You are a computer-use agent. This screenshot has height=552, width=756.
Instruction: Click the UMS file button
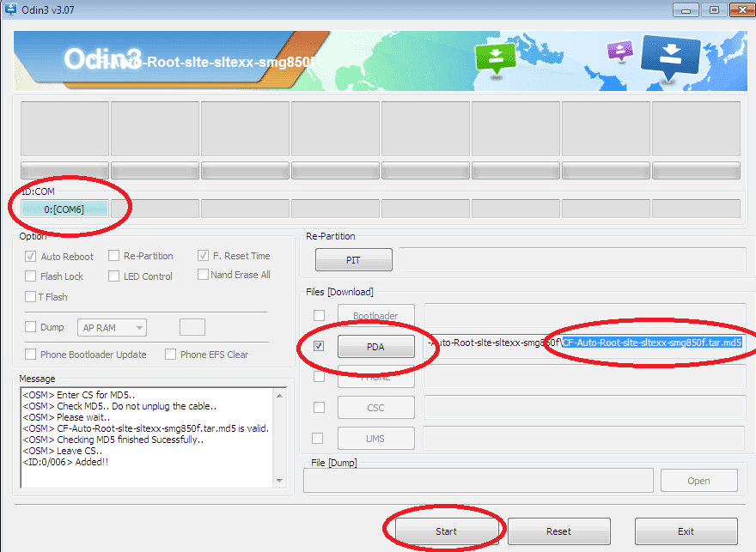(x=375, y=439)
